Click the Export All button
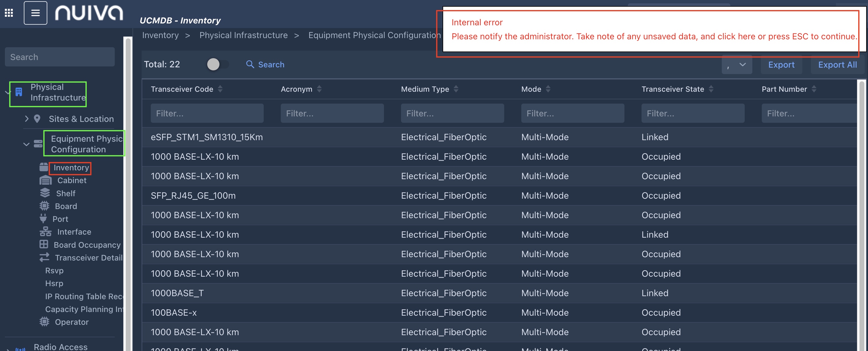The image size is (868, 351). pyautogui.click(x=837, y=65)
